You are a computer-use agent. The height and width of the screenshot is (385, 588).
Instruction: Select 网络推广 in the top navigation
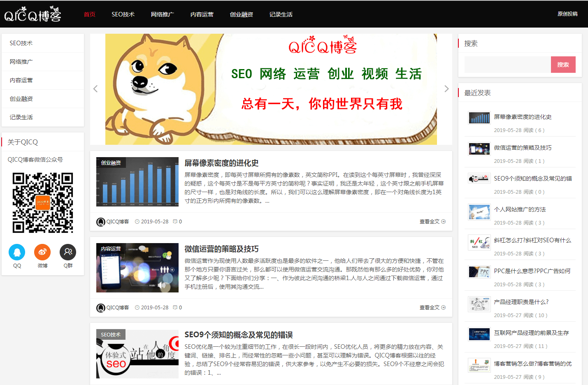(x=162, y=14)
